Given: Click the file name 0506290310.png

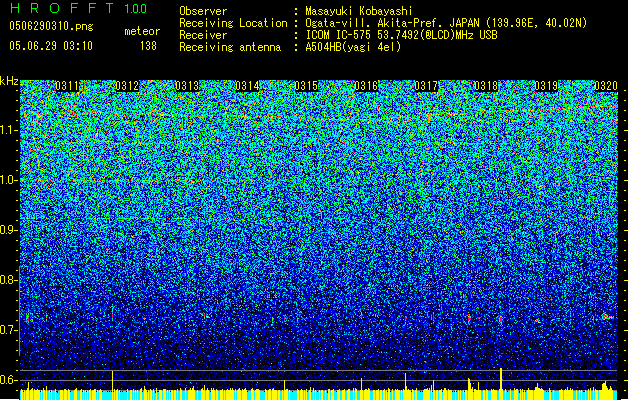Looking at the screenshot, I should [51, 26].
